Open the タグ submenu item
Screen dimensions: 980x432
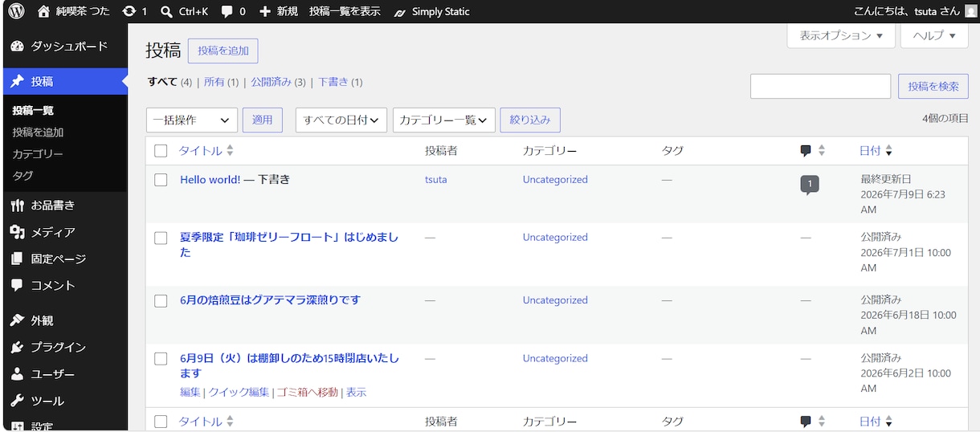(22, 175)
